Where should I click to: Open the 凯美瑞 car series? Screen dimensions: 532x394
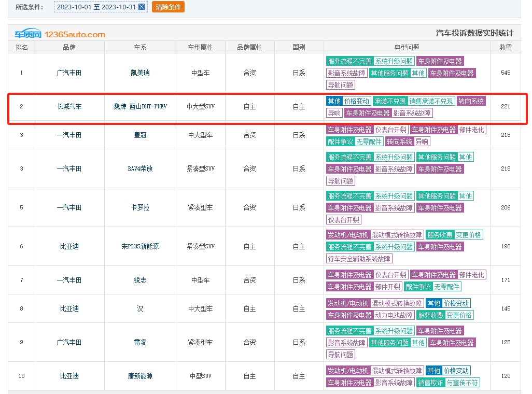tap(140, 73)
